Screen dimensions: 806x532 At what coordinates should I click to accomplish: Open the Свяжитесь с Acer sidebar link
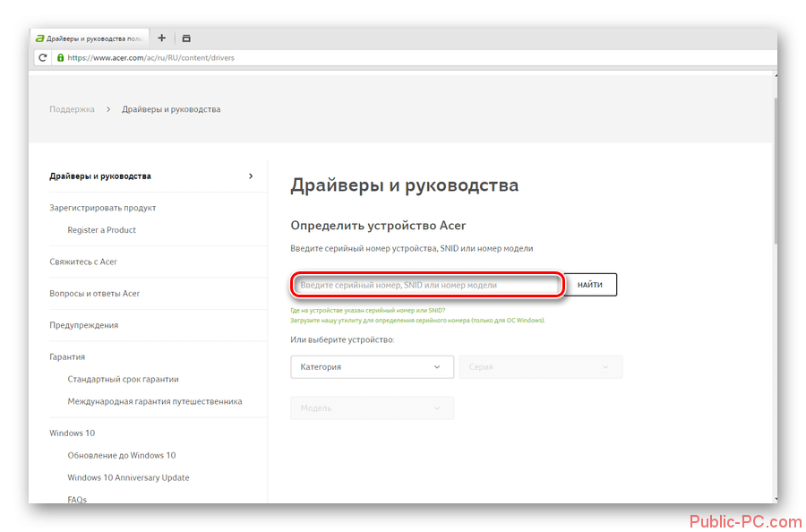tap(83, 262)
